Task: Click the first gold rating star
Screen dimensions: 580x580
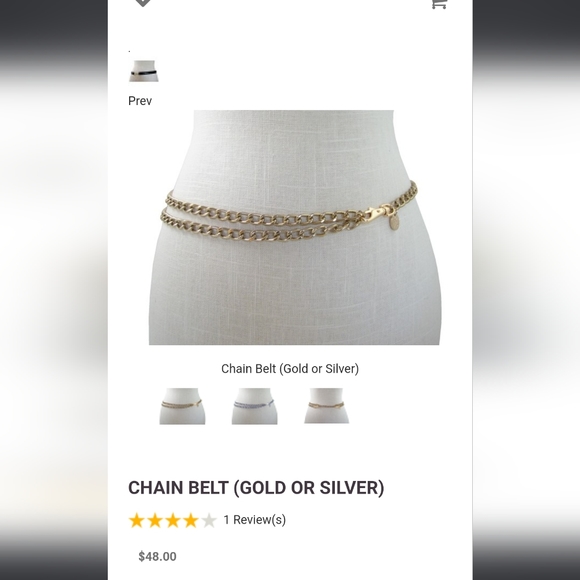Action: [136, 520]
